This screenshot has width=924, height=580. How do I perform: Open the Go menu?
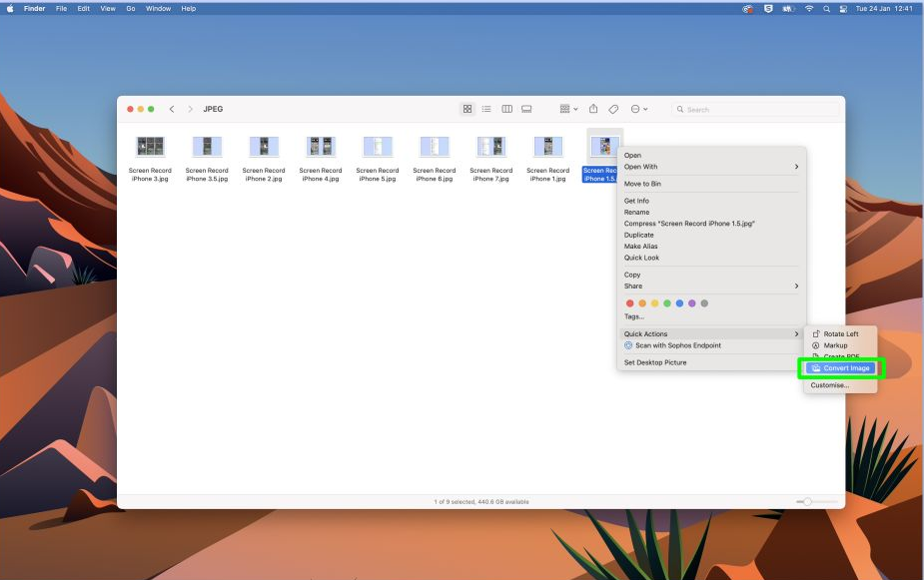point(131,9)
